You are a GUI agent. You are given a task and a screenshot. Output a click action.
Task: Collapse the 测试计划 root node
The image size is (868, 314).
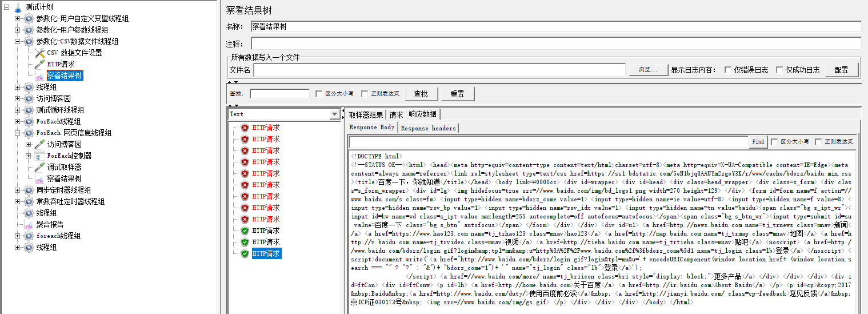coord(6,7)
